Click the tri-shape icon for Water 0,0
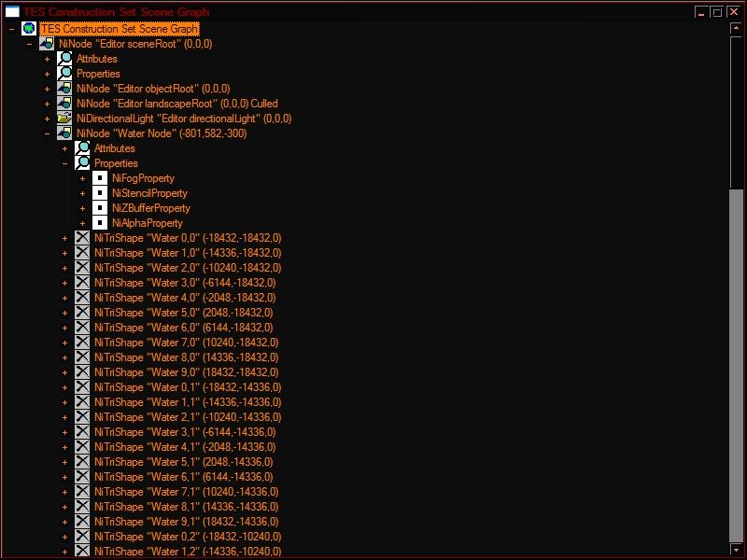Viewport: 747px width, 560px height. pyautogui.click(x=82, y=238)
